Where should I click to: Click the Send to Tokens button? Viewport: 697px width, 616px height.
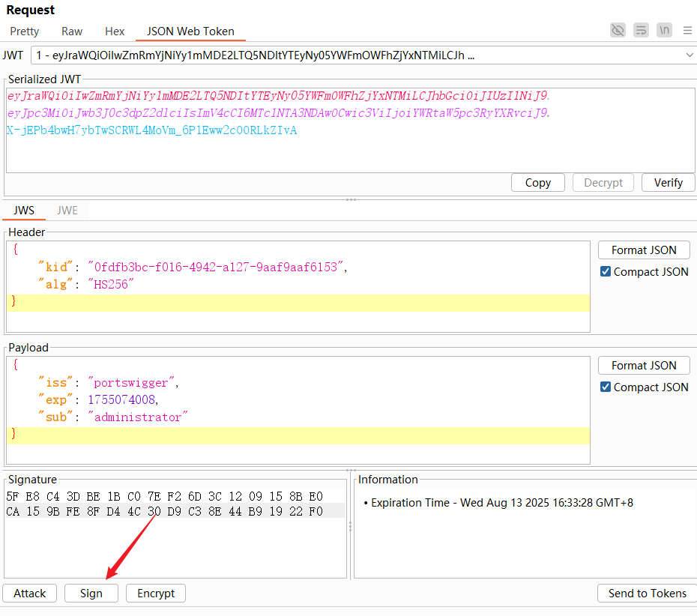tap(648, 594)
